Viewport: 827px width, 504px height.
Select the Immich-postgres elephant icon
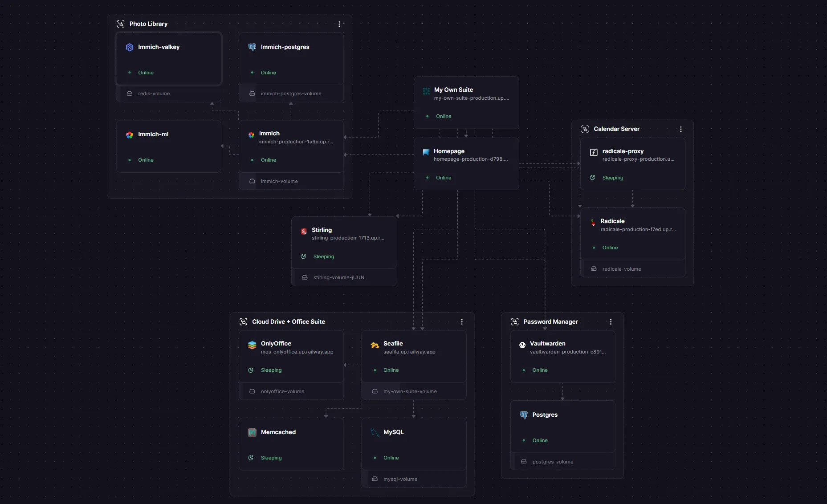pos(252,47)
